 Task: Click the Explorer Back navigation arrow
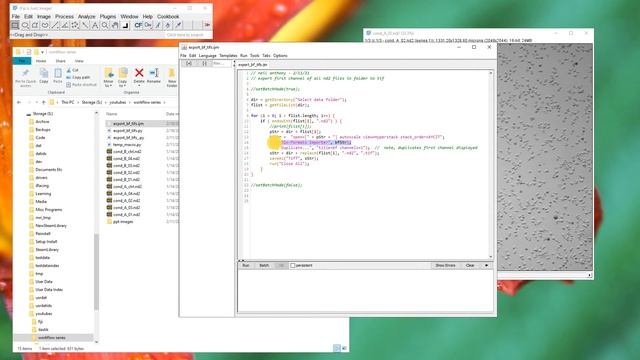click(19, 102)
